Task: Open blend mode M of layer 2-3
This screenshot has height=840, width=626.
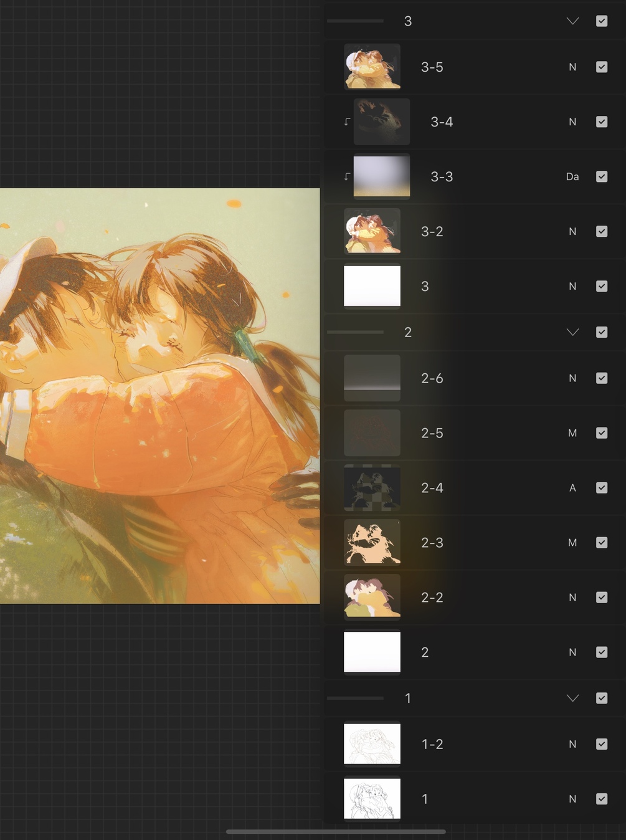Action: coord(572,543)
